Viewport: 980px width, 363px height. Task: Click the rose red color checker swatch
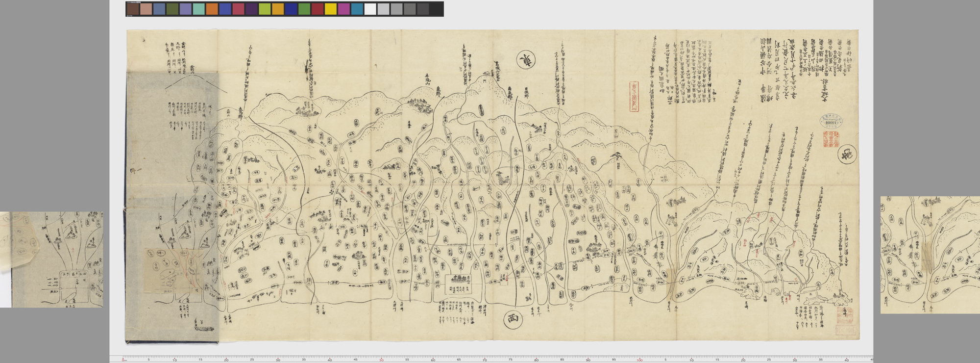[x=239, y=9]
